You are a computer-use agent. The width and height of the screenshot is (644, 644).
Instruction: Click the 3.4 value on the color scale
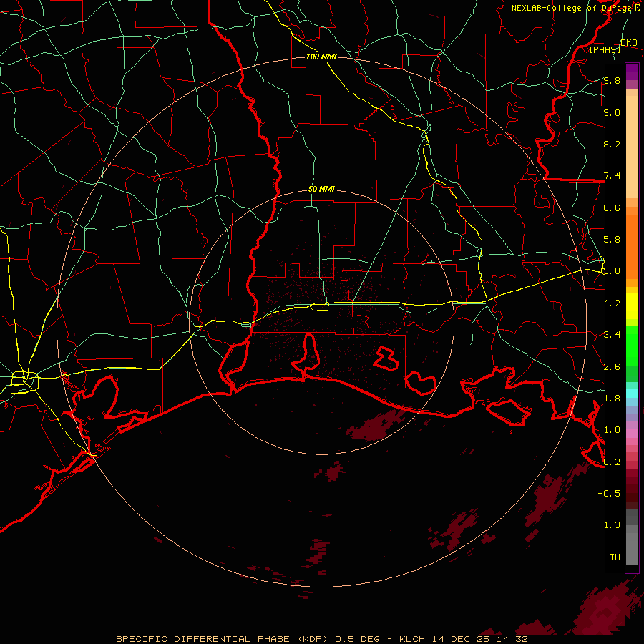[612, 334]
